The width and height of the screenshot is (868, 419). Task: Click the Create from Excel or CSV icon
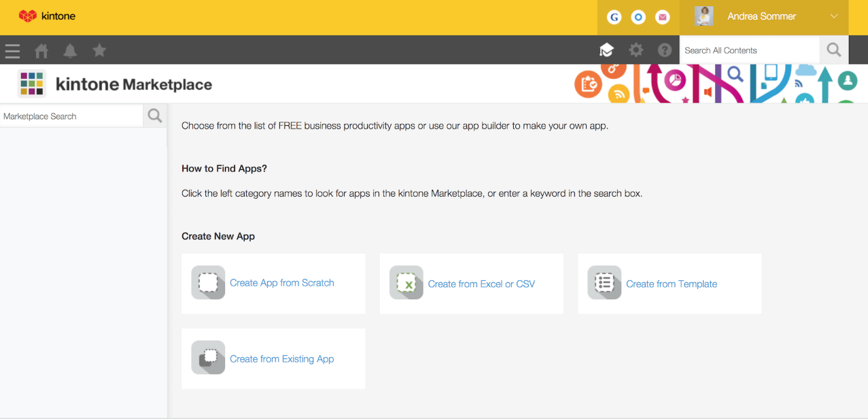(406, 283)
